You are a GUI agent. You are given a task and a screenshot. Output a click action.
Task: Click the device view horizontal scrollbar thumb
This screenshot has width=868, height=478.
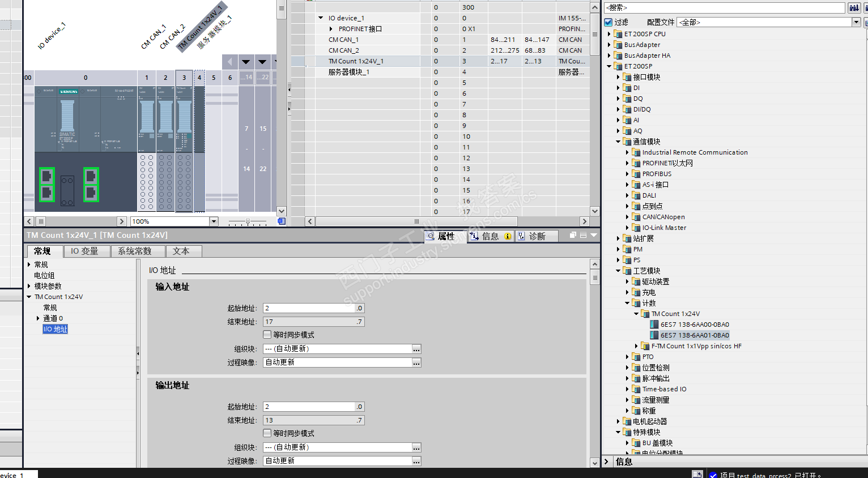pyautogui.click(x=41, y=221)
